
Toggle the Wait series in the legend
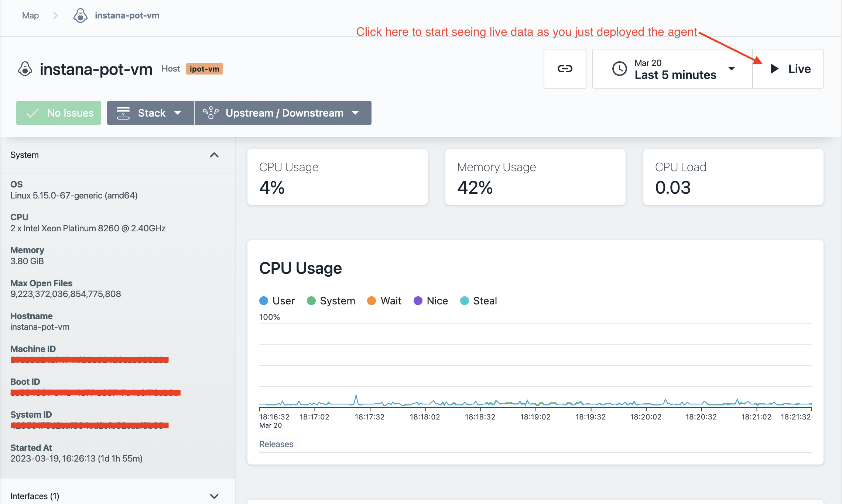(x=384, y=301)
